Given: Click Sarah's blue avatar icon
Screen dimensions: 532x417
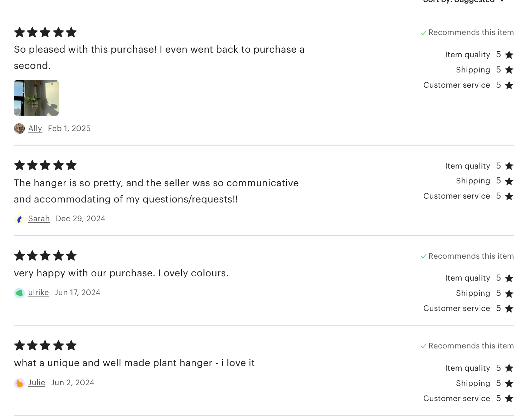Looking at the screenshot, I should [19, 219].
